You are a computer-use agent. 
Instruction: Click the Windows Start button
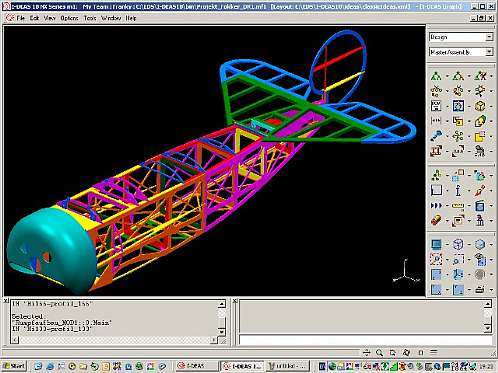(14, 366)
